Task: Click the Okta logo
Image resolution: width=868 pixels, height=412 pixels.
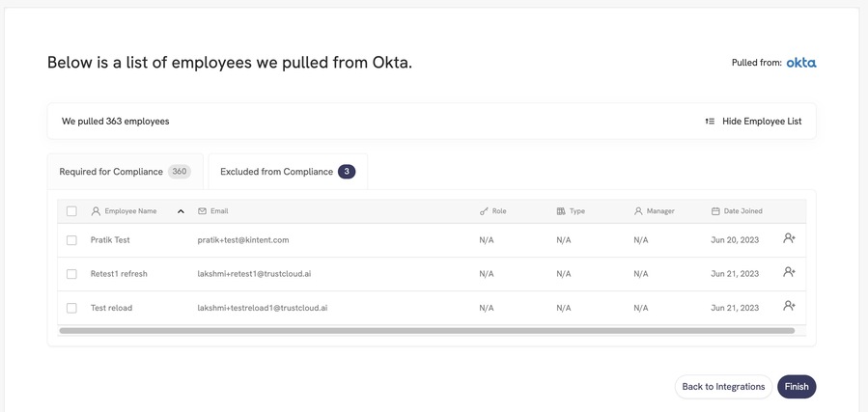Action: click(x=801, y=63)
